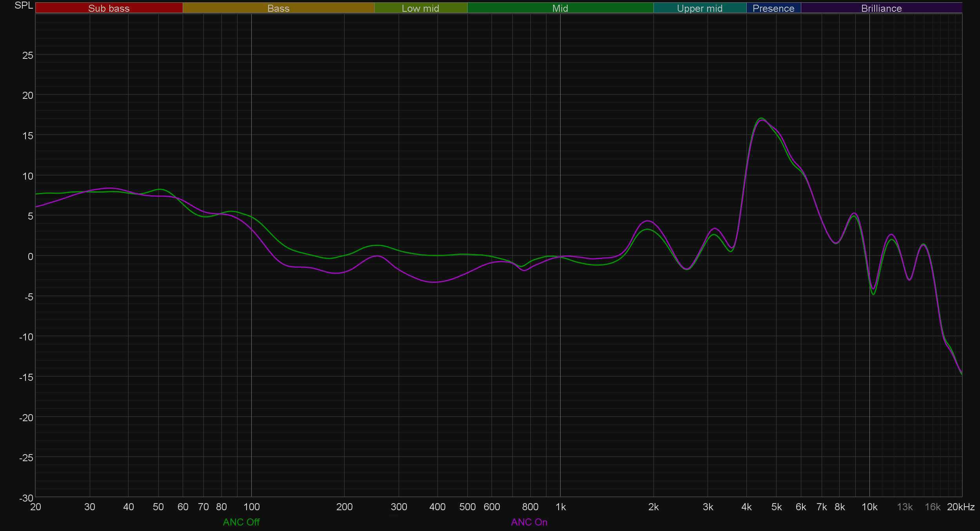Click the 1k frequency axis label

click(561, 507)
